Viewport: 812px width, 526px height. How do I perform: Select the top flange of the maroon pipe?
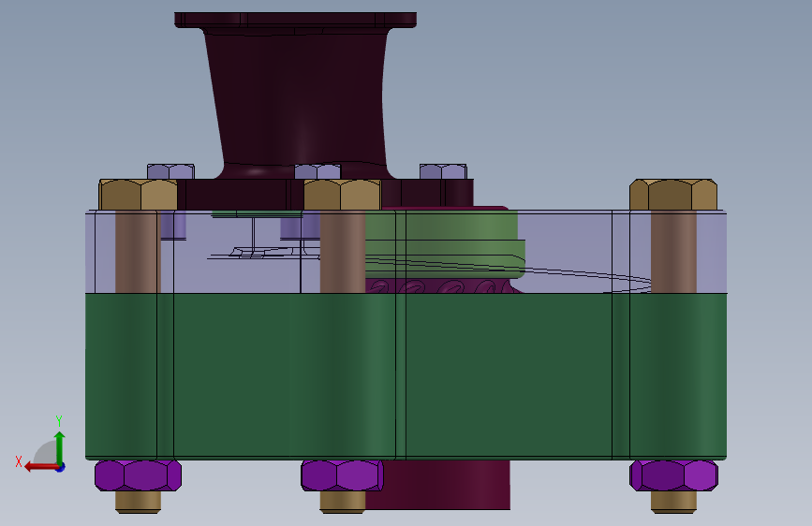click(295, 21)
